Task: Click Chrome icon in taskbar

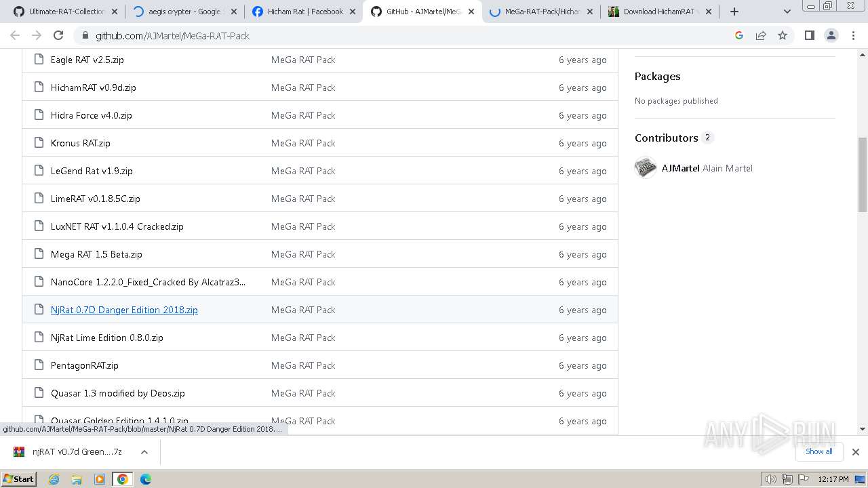Action: tap(122, 479)
